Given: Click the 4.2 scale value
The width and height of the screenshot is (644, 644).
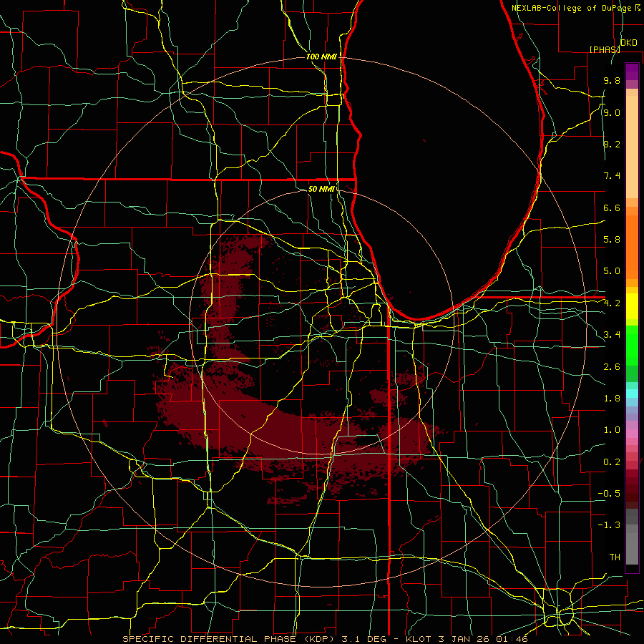Looking at the screenshot, I should point(612,303).
